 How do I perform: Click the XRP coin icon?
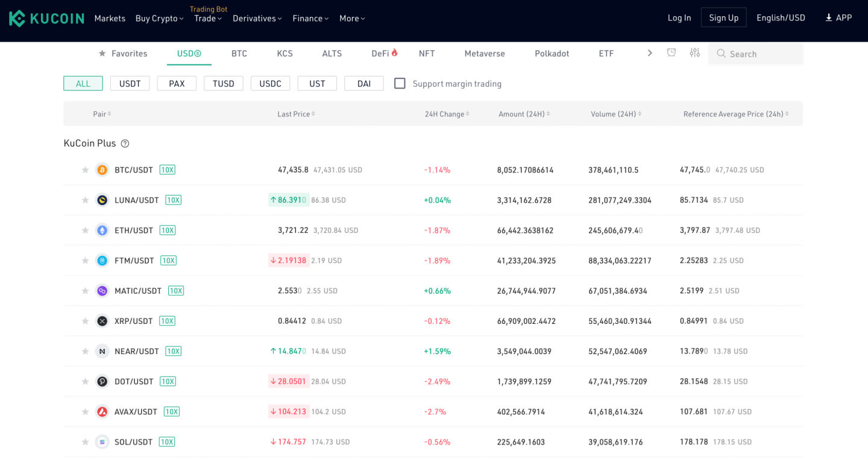[102, 321]
